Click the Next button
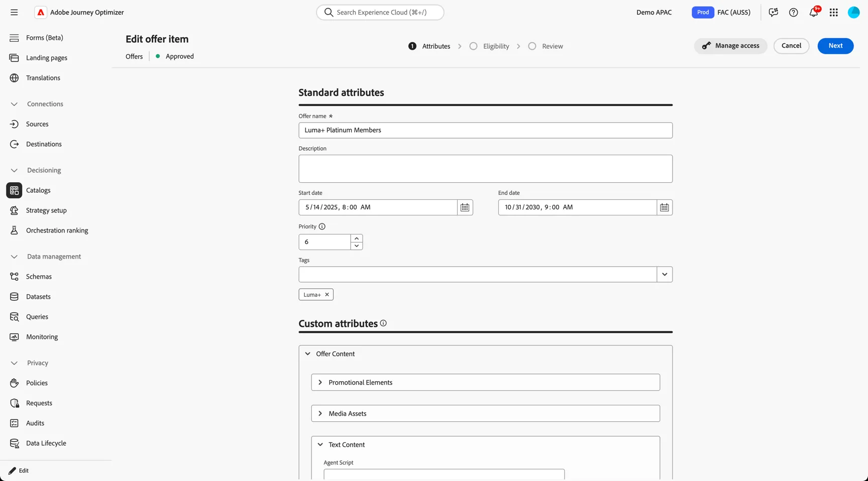 point(835,46)
